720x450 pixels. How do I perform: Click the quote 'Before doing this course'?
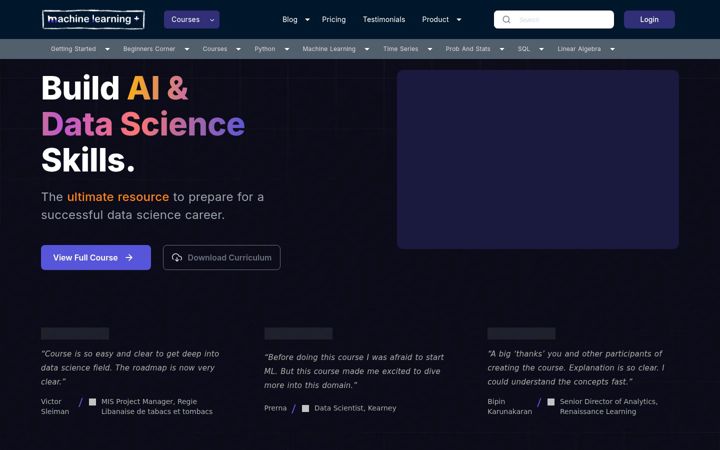[354, 371]
